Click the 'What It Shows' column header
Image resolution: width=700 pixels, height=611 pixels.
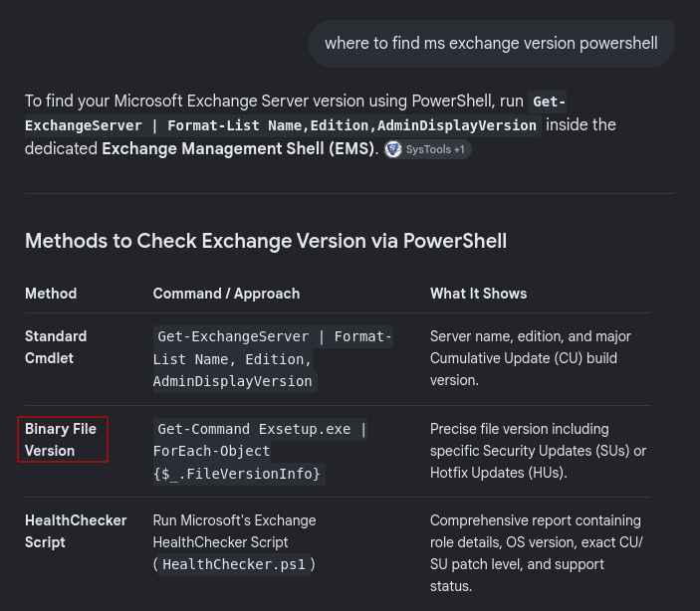pyautogui.click(x=478, y=294)
